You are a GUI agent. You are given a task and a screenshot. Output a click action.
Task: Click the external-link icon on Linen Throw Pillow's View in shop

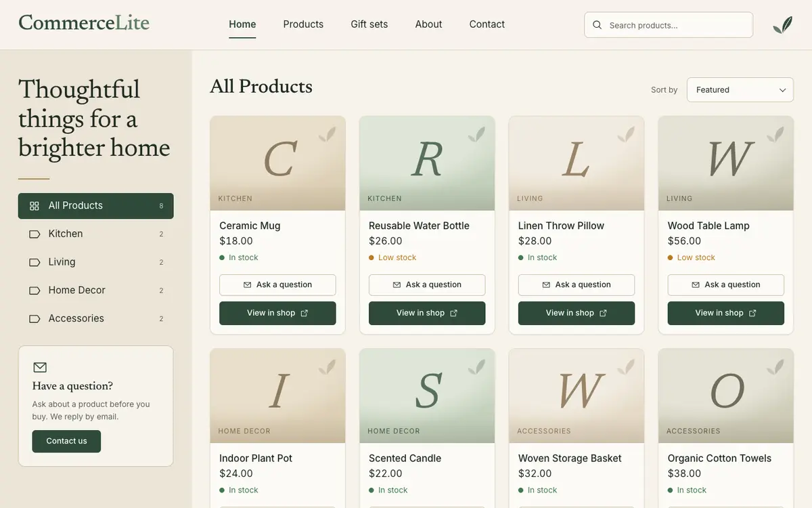[604, 313]
